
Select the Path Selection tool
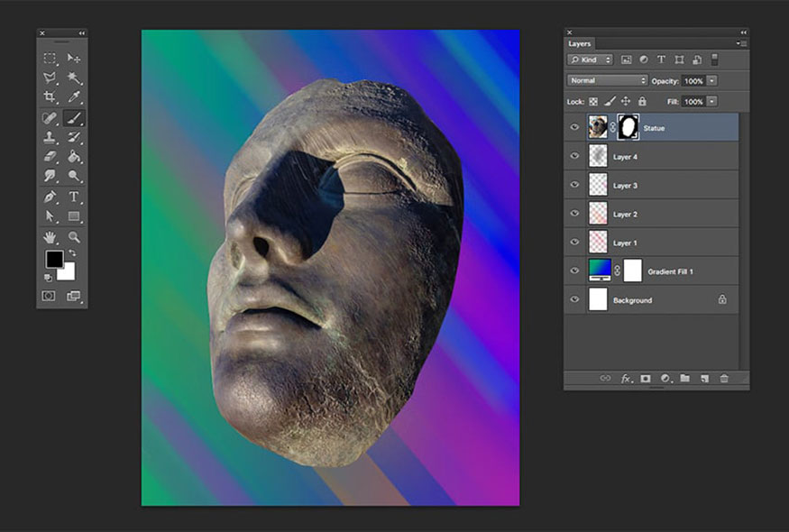point(50,216)
